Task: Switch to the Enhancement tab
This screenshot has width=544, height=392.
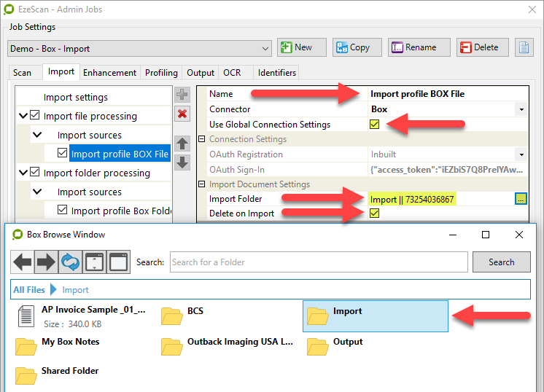Action: click(109, 73)
